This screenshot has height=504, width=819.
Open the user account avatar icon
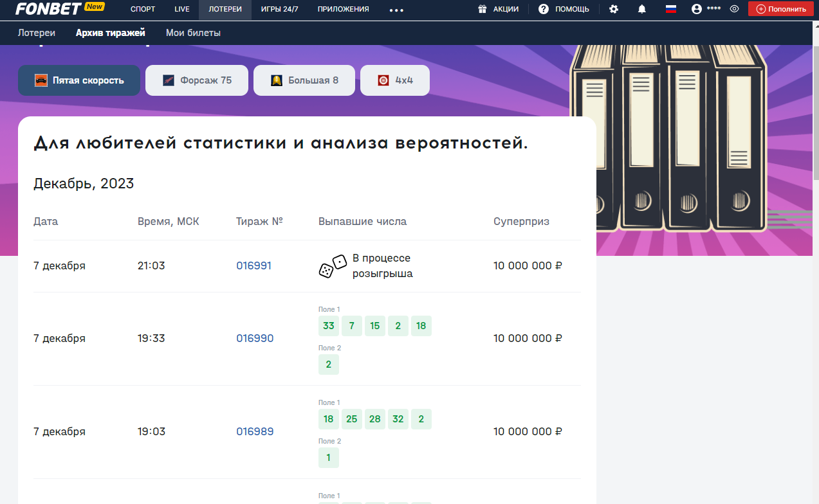click(696, 9)
